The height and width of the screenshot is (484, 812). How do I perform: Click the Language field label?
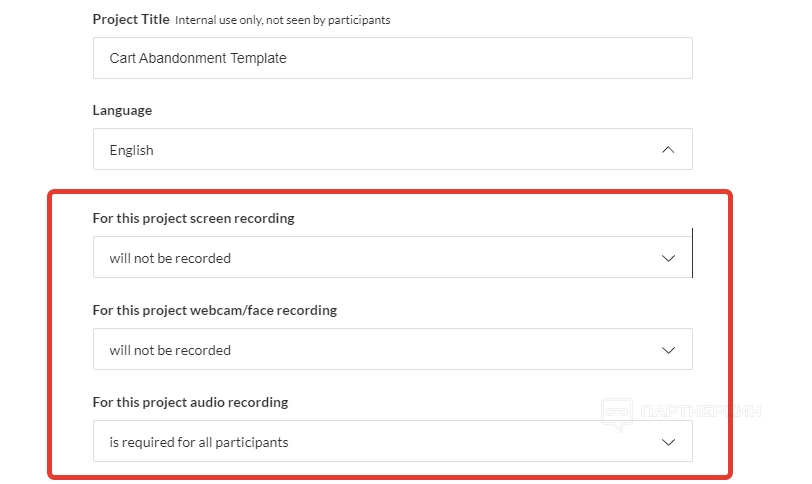click(122, 110)
